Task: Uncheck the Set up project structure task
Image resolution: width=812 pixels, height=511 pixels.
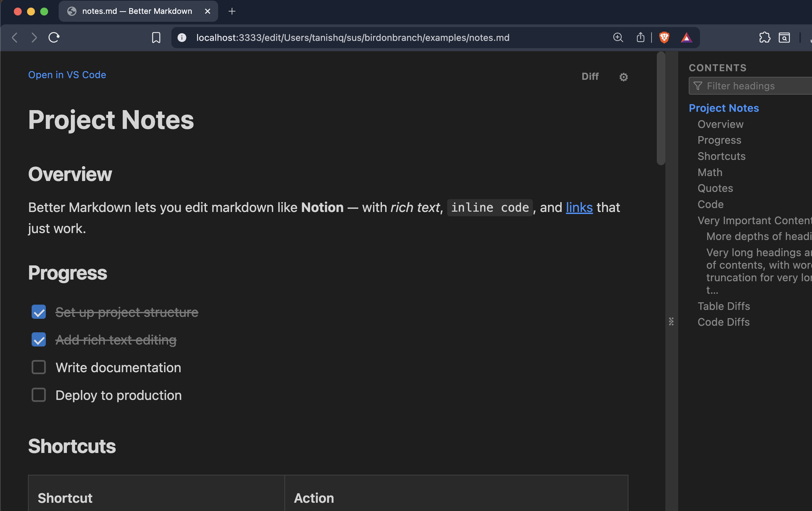Action: [39, 312]
